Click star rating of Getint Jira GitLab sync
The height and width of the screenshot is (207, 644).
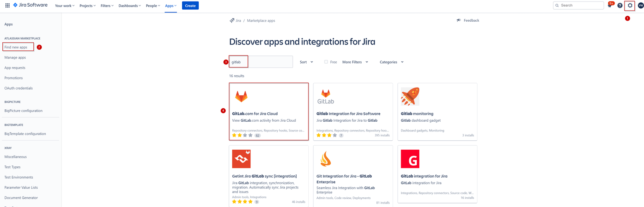(x=242, y=202)
